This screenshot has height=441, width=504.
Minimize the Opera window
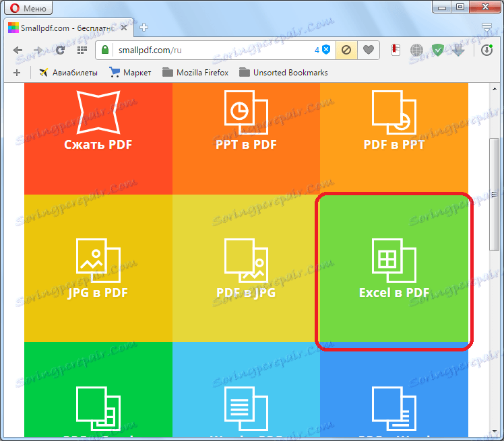442,7
